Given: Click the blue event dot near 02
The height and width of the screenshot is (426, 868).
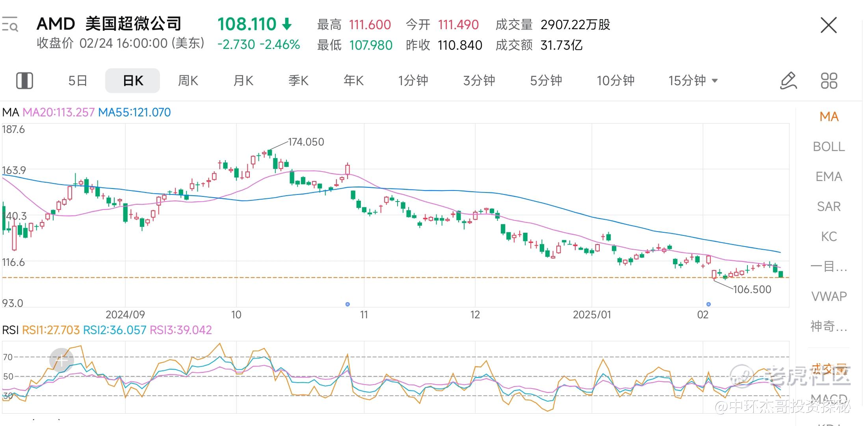Looking at the screenshot, I should tap(708, 304).
